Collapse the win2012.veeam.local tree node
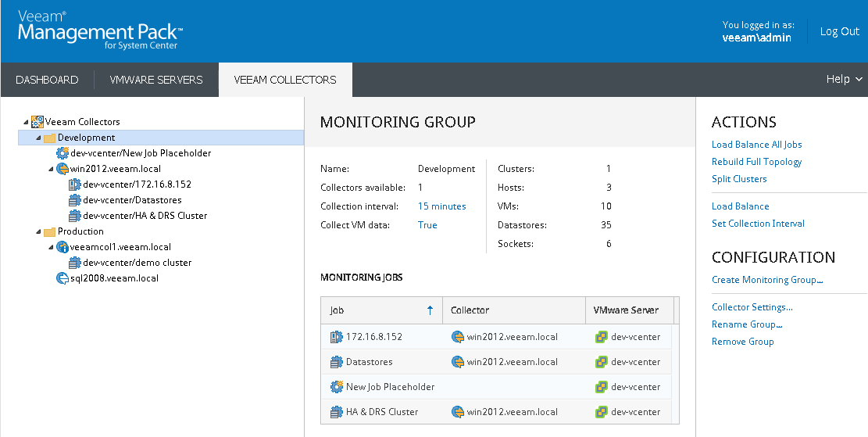This screenshot has height=437, width=868. click(52, 170)
